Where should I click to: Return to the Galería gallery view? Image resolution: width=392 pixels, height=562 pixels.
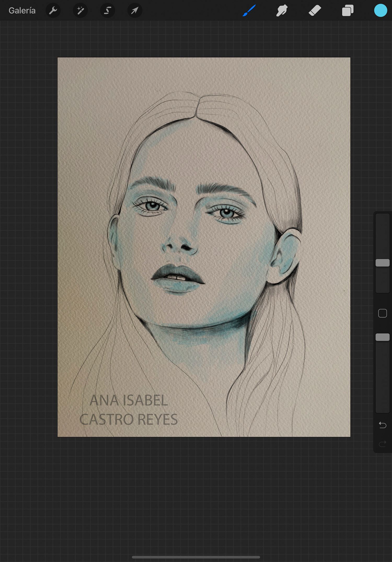coord(22,10)
